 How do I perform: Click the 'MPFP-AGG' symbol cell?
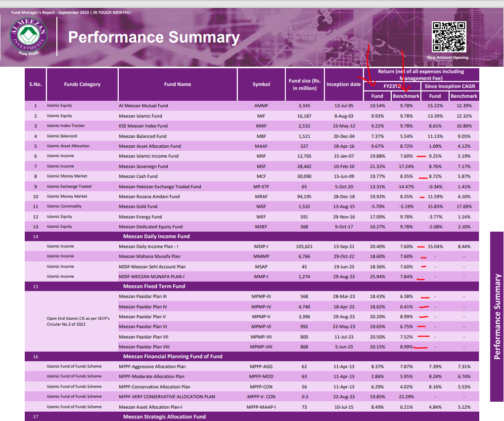pos(261,367)
